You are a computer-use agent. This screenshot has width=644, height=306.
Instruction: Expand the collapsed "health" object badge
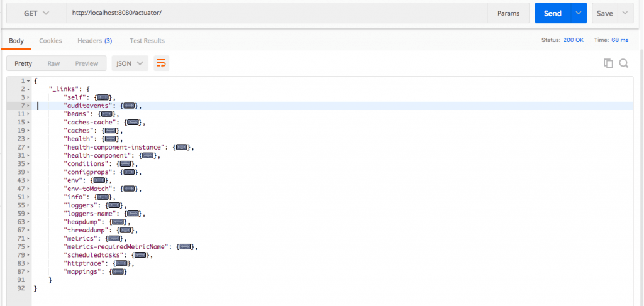(x=109, y=139)
